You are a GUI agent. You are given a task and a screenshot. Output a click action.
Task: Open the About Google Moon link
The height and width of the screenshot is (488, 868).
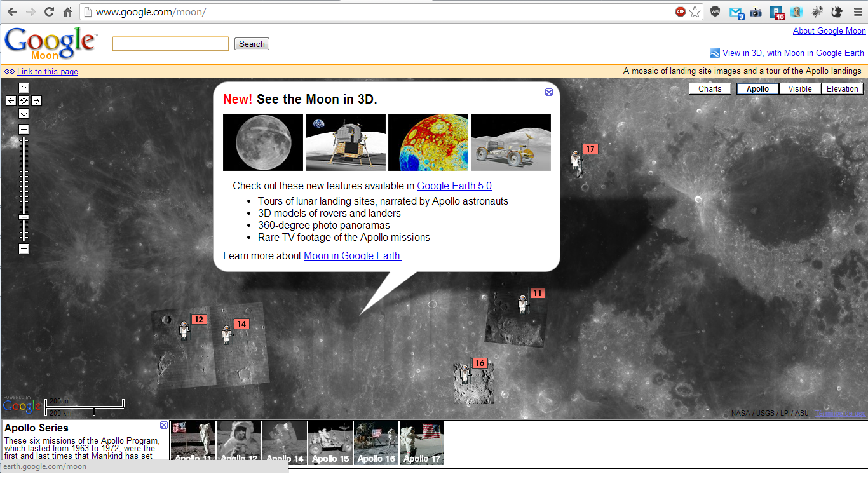tap(829, 30)
